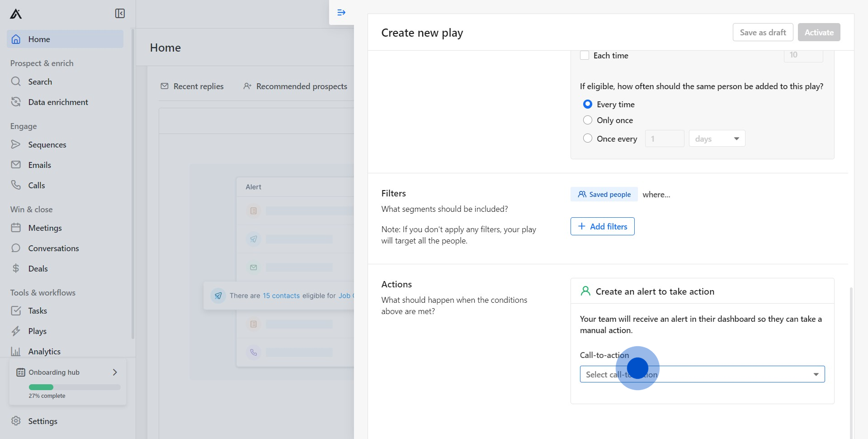Click the Meetings calendar icon
Screen dimensions: 868x439
(16, 228)
